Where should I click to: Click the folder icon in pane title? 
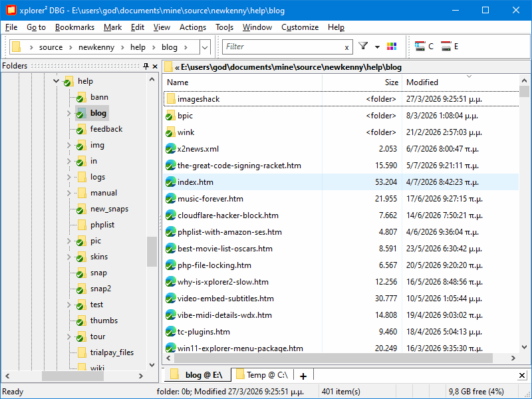(169, 67)
